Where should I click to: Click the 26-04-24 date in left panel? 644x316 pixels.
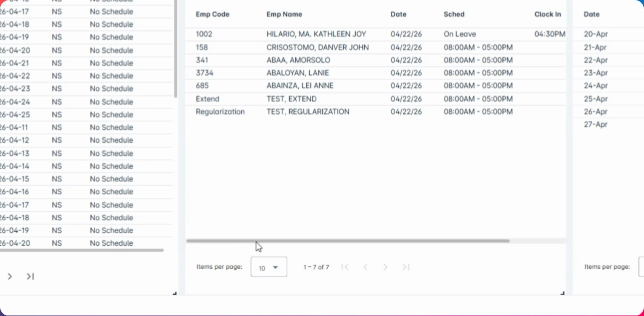point(15,102)
